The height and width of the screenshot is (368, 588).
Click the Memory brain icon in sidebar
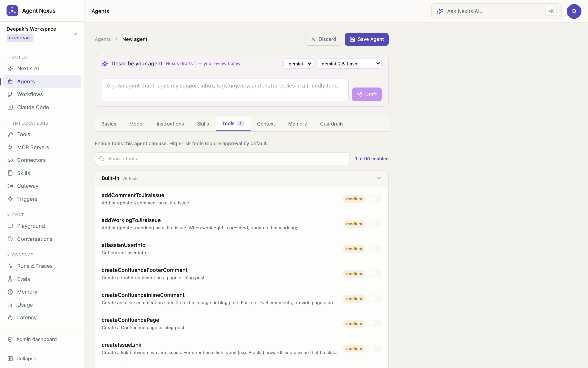(x=10, y=292)
